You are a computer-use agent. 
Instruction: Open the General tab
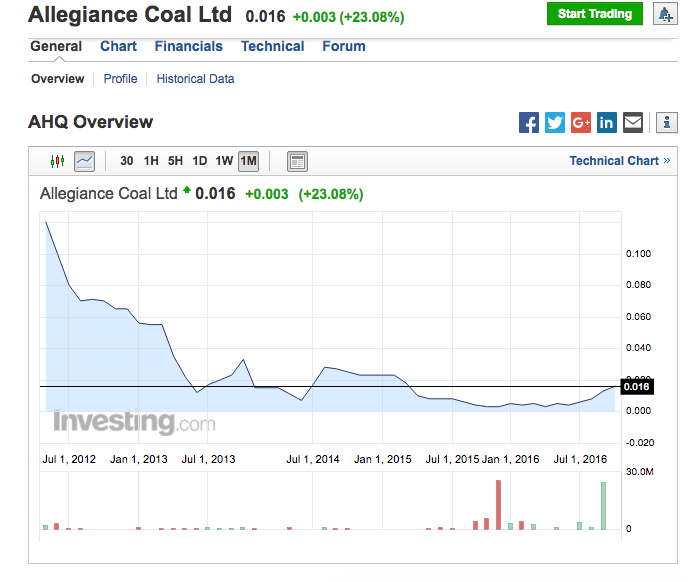(56, 46)
